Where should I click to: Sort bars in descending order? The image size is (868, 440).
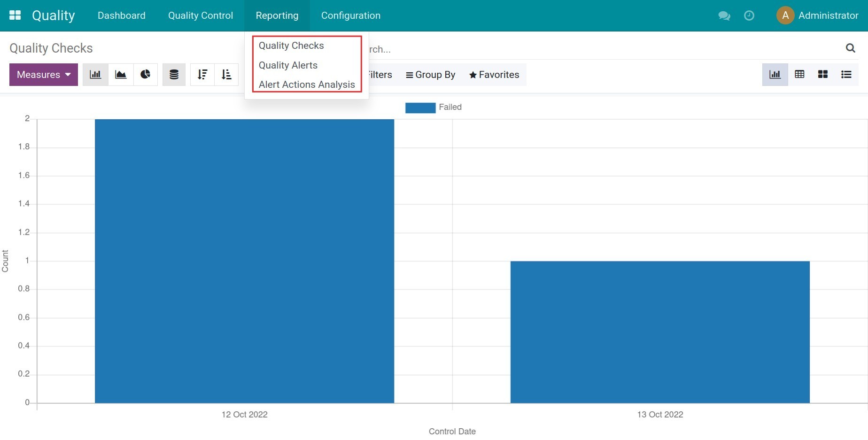[202, 75]
